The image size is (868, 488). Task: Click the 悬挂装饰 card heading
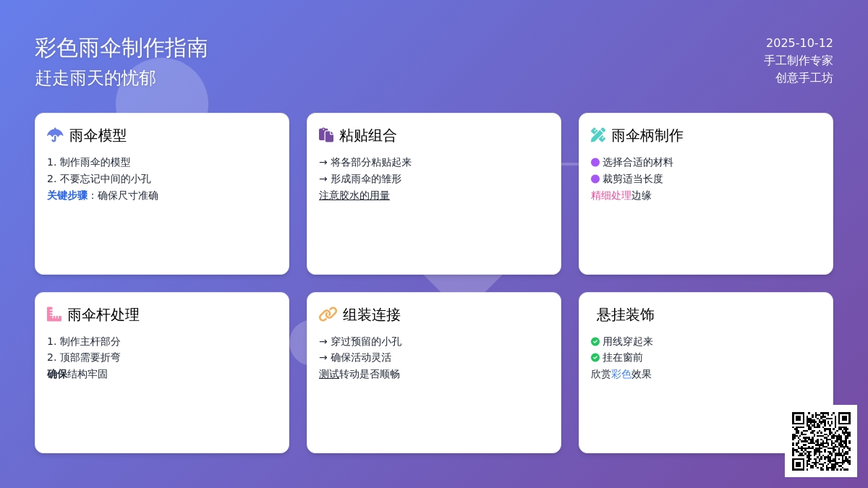(x=626, y=314)
